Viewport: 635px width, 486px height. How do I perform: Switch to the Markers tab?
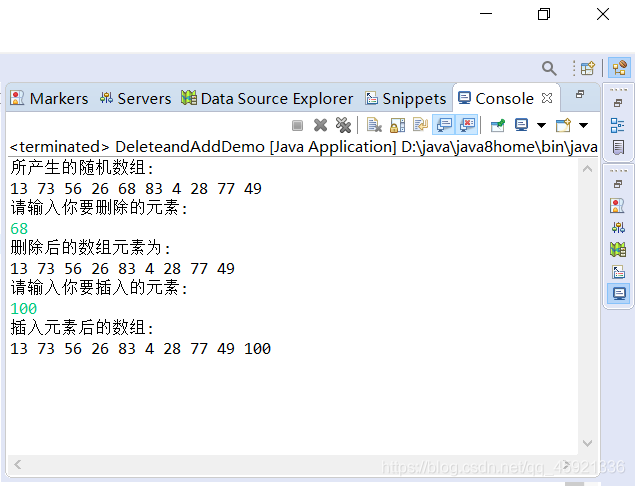tap(49, 98)
